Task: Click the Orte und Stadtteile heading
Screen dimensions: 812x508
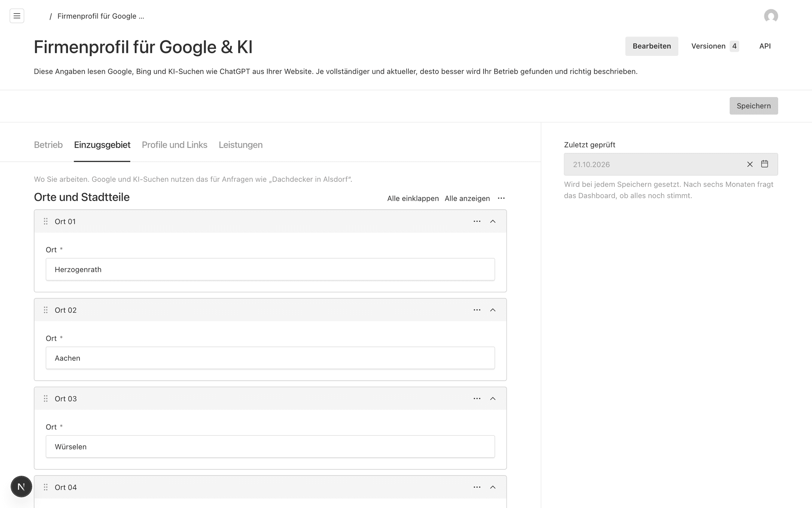Action: click(82, 197)
